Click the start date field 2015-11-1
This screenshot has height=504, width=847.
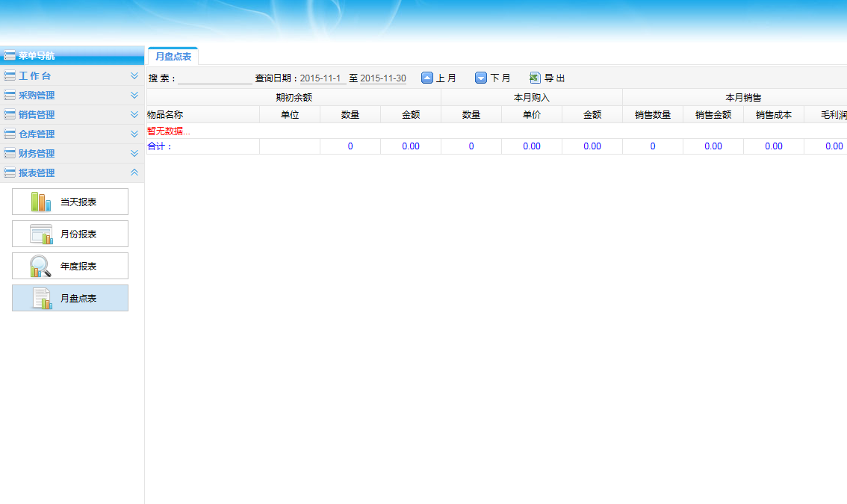[323, 78]
